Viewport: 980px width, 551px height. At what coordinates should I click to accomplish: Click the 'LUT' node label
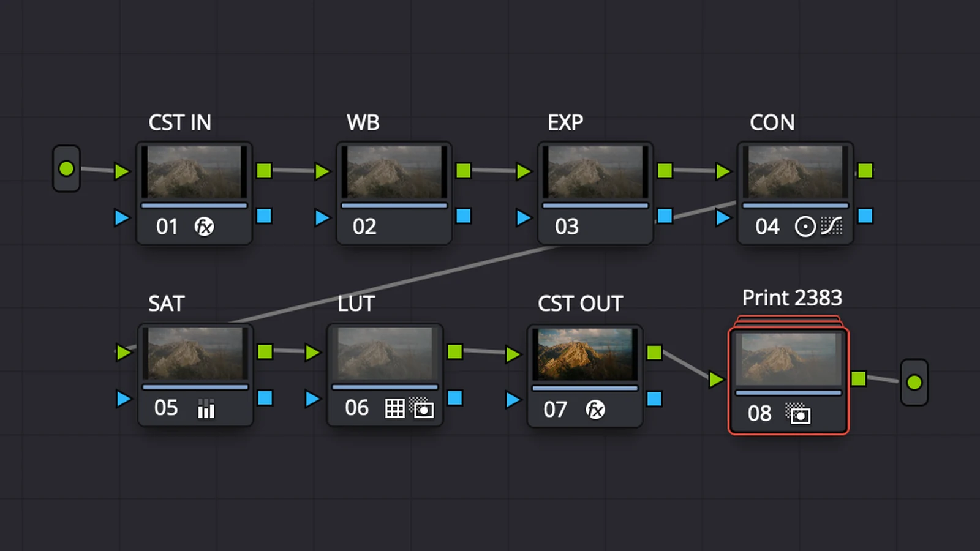click(x=356, y=304)
